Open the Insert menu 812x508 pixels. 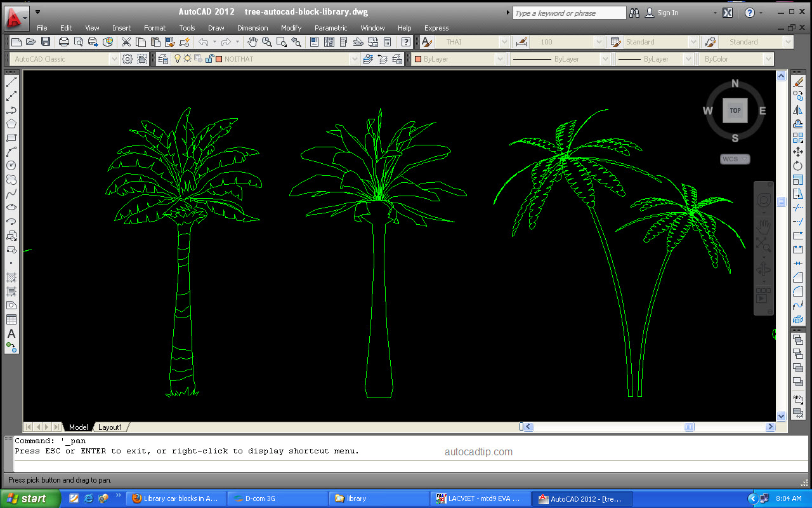pyautogui.click(x=122, y=28)
